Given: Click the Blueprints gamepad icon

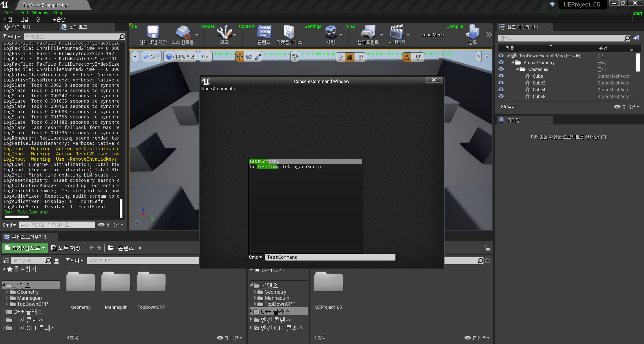Looking at the screenshot, I should [x=368, y=32].
